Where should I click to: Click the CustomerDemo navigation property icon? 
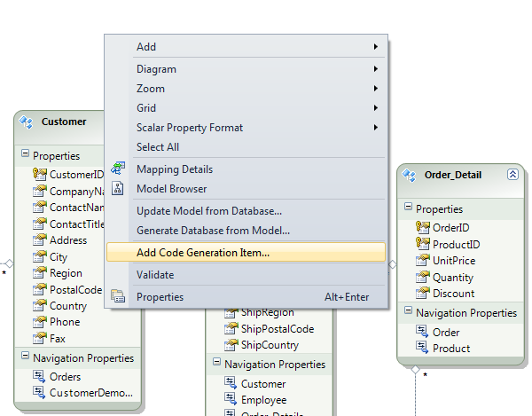[x=39, y=392]
